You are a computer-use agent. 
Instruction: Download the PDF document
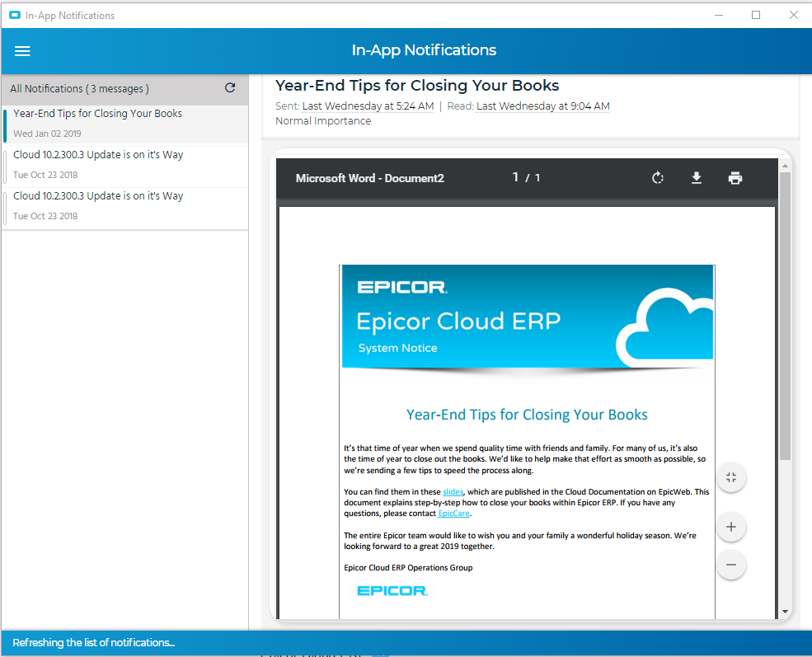(697, 178)
